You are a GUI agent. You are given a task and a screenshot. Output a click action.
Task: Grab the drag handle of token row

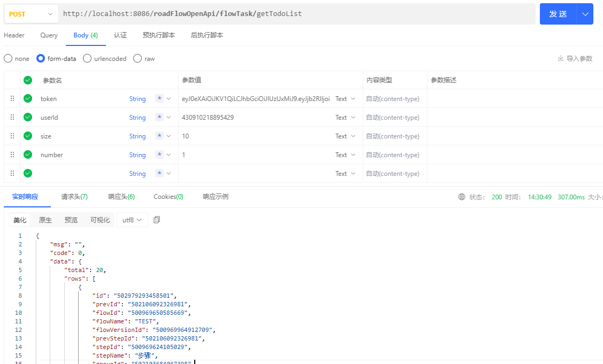12,98
